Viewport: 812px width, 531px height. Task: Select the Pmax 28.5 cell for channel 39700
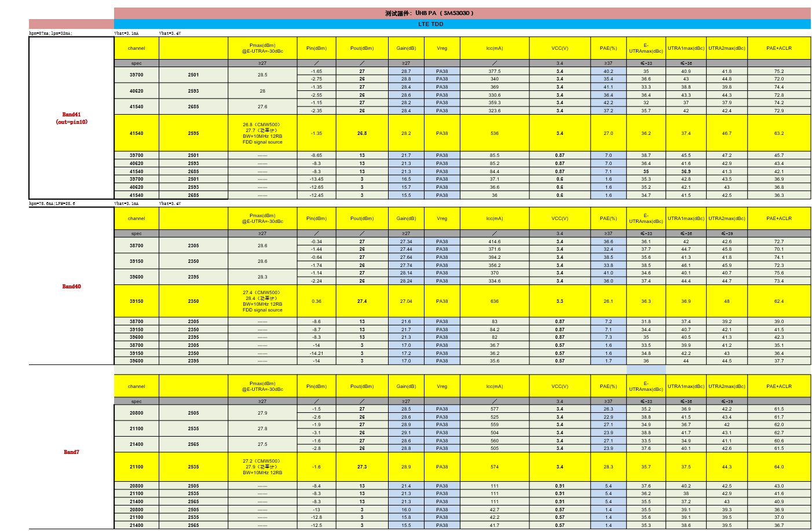(262, 75)
